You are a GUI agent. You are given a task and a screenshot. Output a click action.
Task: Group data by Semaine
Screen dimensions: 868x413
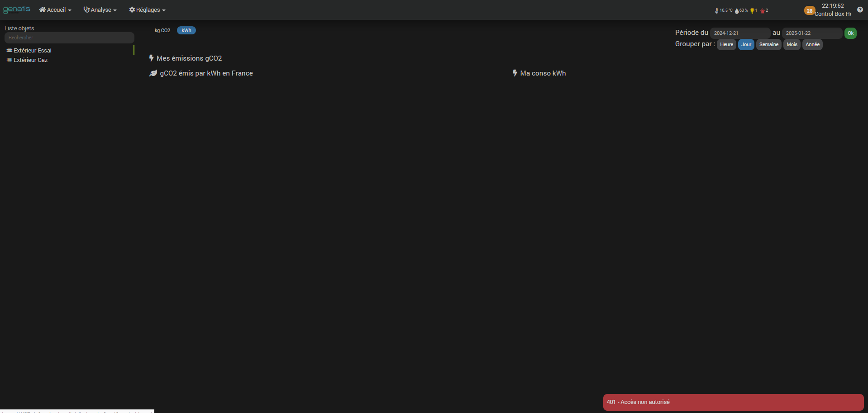(x=769, y=44)
